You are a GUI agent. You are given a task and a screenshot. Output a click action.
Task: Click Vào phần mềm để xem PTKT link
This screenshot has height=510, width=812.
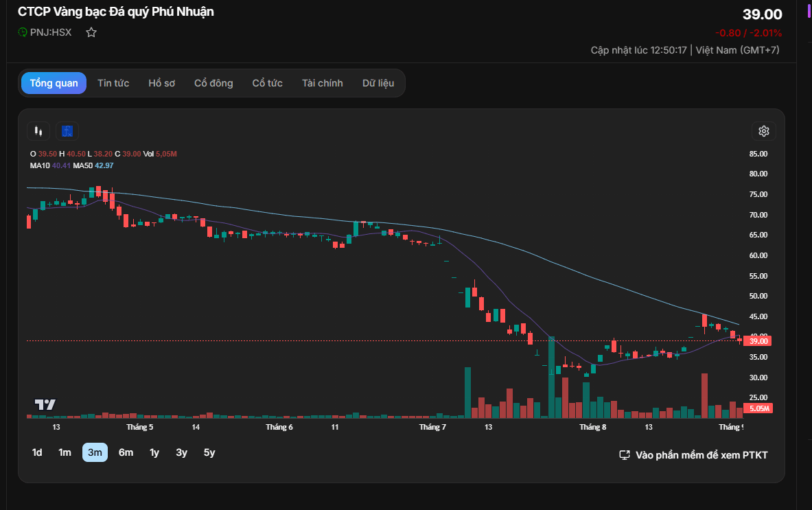[694, 455]
